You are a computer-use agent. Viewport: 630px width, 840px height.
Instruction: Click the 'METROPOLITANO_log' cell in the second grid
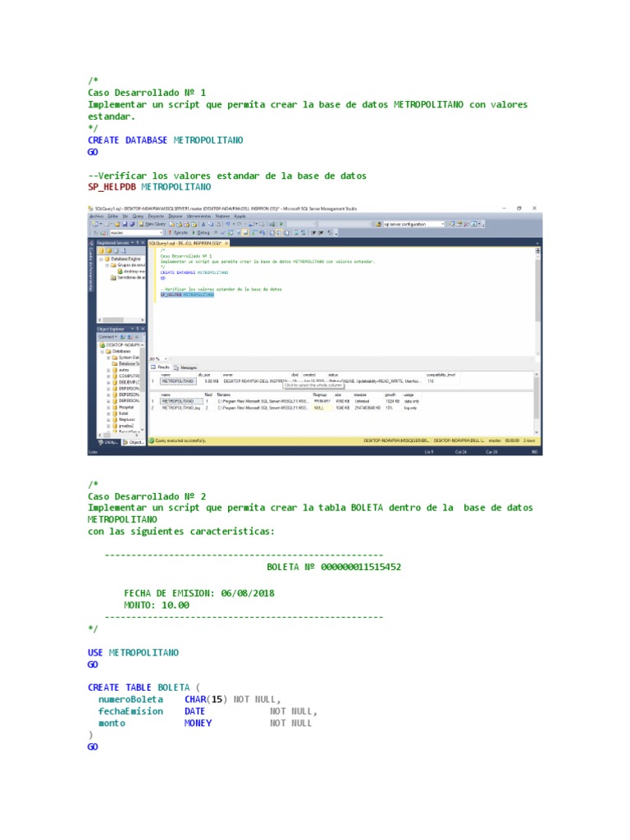point(180,408)
